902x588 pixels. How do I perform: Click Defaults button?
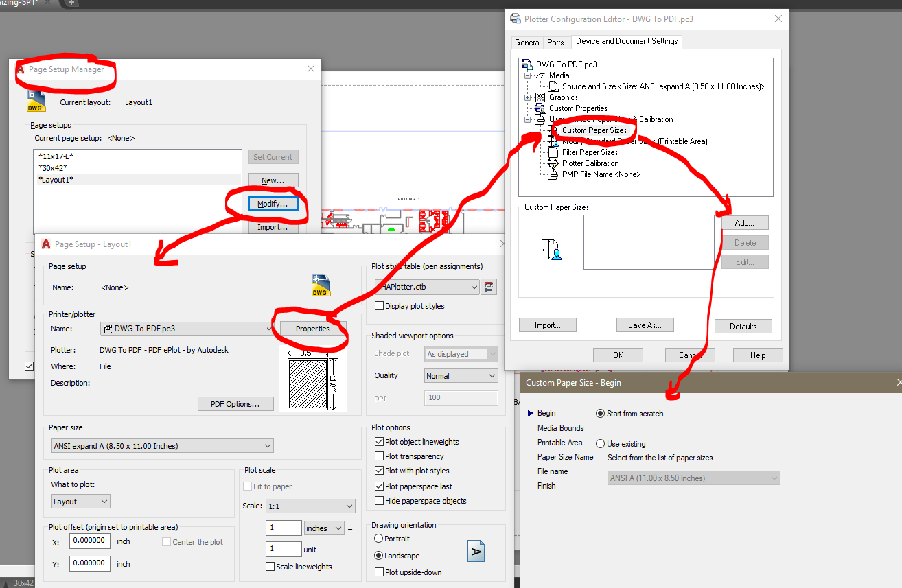click(743, 327)
